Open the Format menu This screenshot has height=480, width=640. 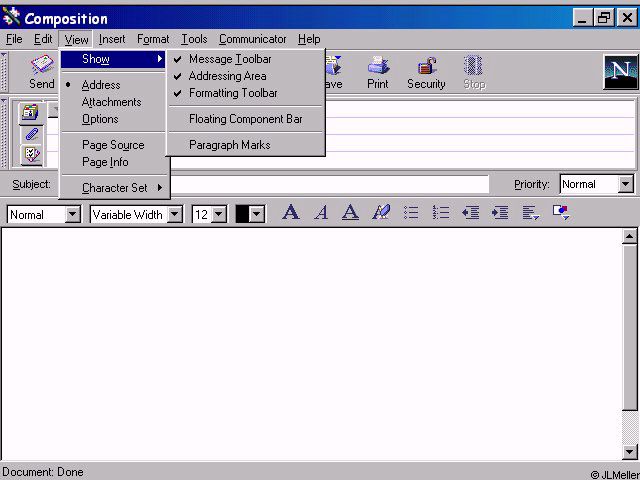pos(153,39)
